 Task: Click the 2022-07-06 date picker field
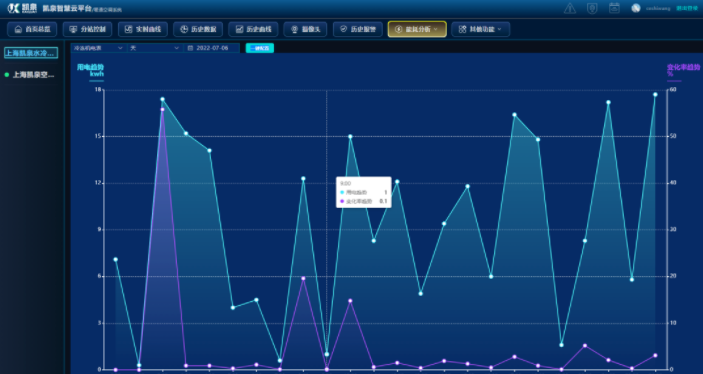(212, 48)
